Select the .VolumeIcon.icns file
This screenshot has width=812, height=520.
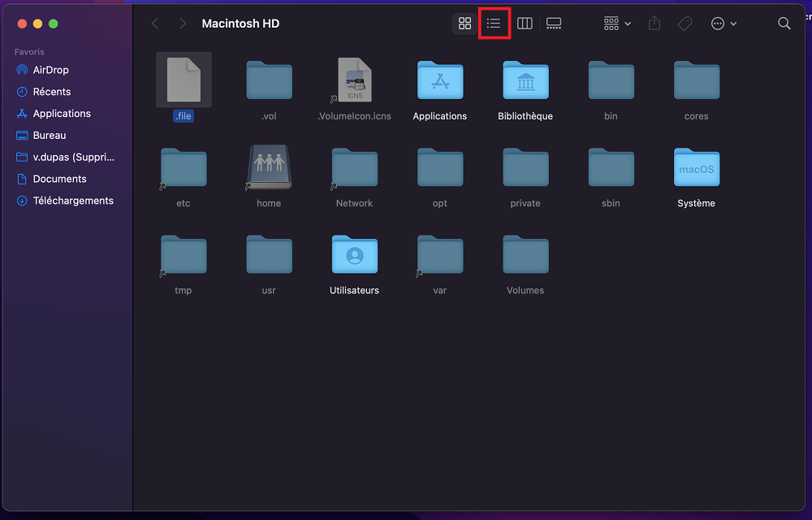pyautogui.click(x=354, y=81)
